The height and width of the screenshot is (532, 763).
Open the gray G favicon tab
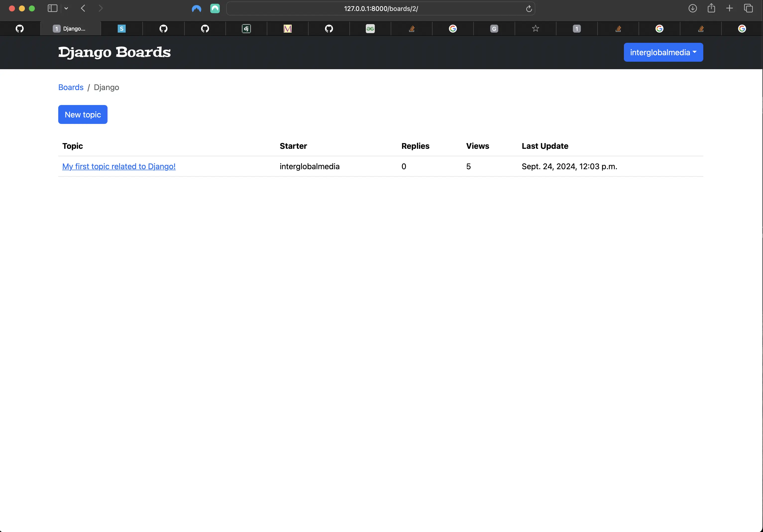[x=494, y=29]
